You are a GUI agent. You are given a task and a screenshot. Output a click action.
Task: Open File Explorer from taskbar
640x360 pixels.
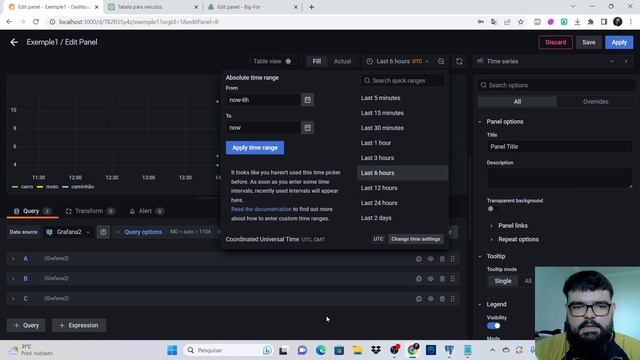pyautogui.click(x=358, y=350)
